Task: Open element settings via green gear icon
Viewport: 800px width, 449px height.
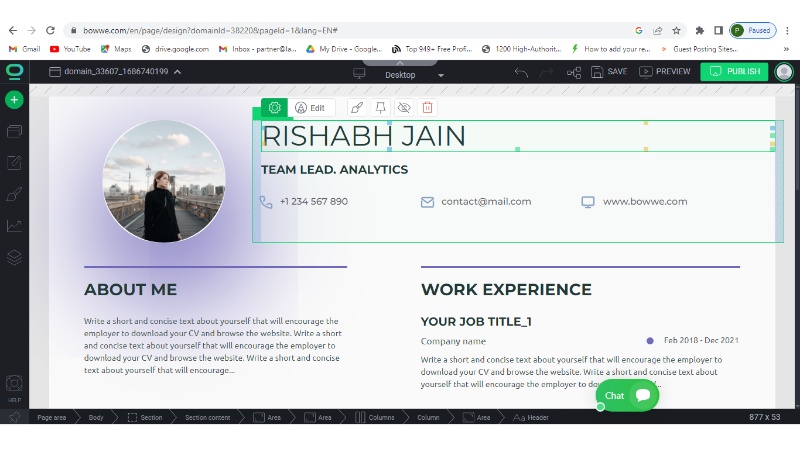Action: [275, 108]
